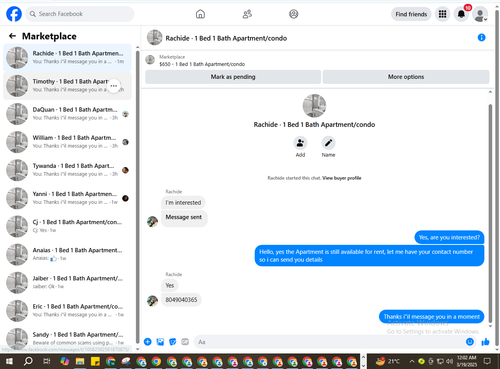Viewport: 500px width, 369px height.
Task: Open Tywanda conversation in list
Action: 67,170
